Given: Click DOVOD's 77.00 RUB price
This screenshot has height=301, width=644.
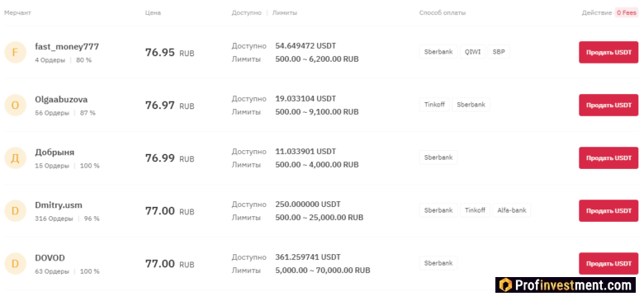Looking at the screenshot, I should pyautogui.click(x=169, y=264).
